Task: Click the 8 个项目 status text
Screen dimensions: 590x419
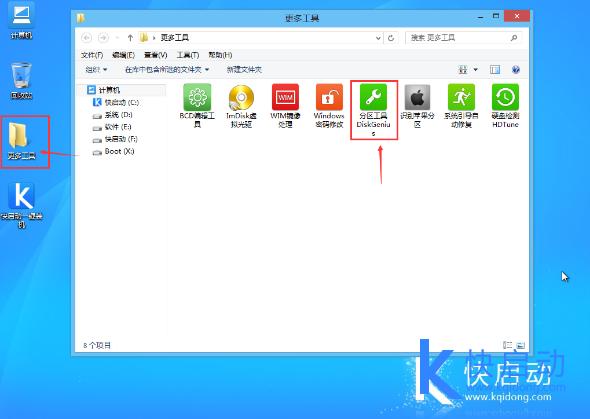Action: click(97, 345)
